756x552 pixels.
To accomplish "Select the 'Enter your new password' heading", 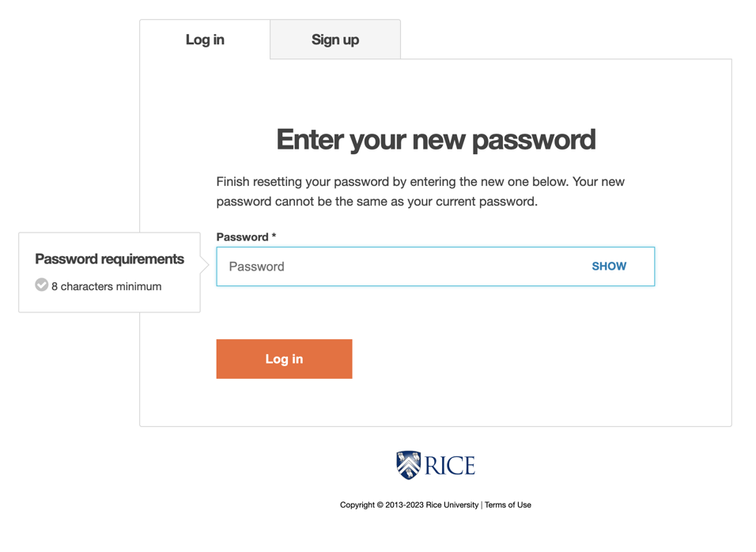I will point(435,139).
